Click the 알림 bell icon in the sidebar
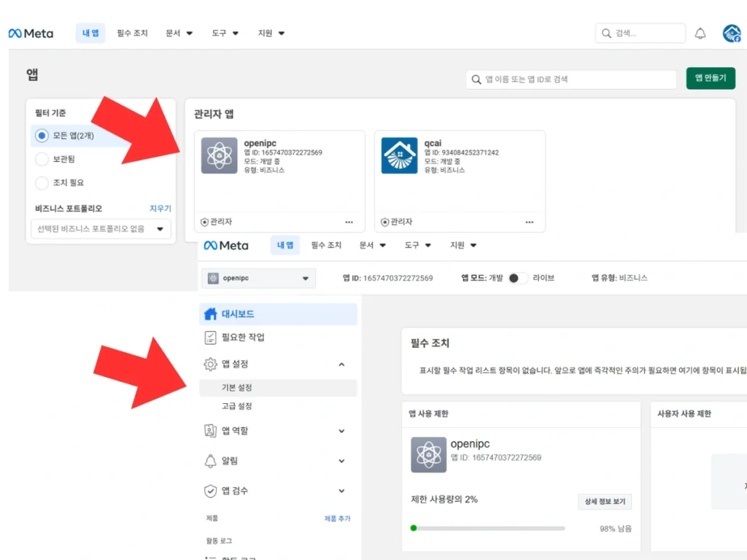747x560 pixels. (x=210, y=461)
